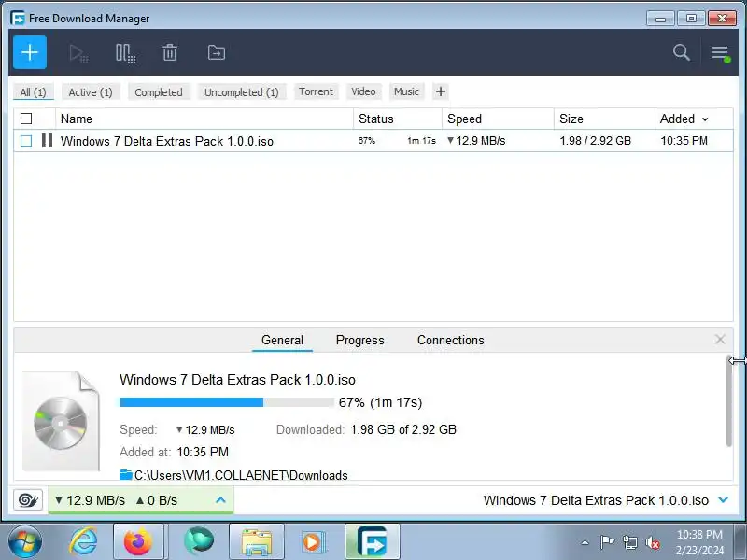Open the Windows Start button
The width and height of the screenshot is (747, 560).
[x=24, y=542]
